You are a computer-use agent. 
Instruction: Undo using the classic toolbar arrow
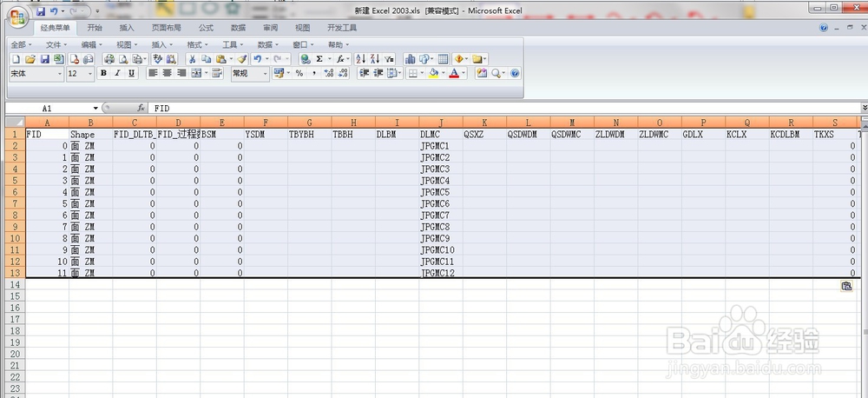(258, 59)
